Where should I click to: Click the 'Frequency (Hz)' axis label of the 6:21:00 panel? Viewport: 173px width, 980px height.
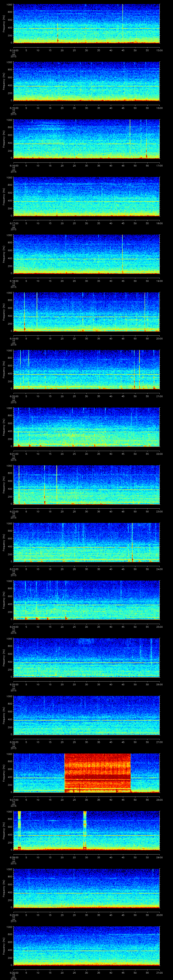[4, 427]
